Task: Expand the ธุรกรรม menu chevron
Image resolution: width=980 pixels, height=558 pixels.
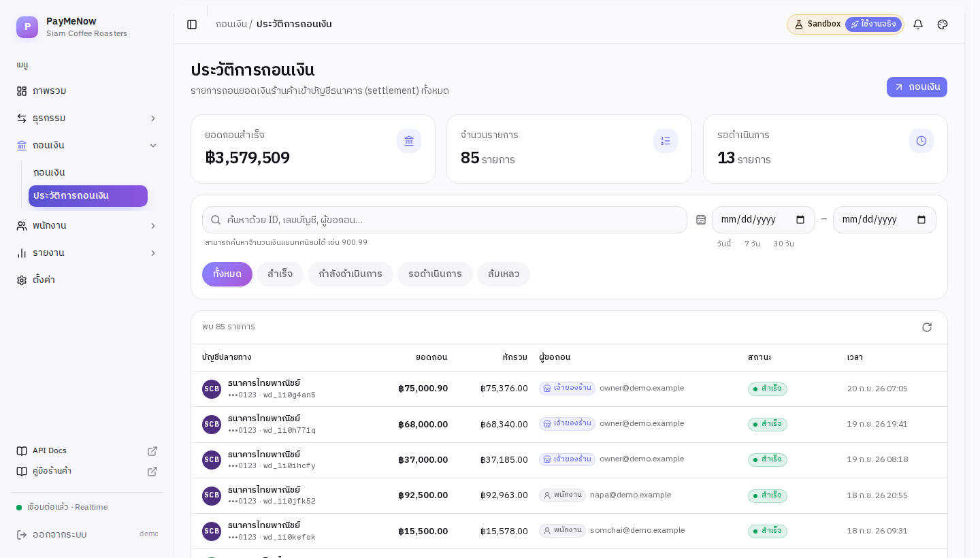Action: point(153,118)
